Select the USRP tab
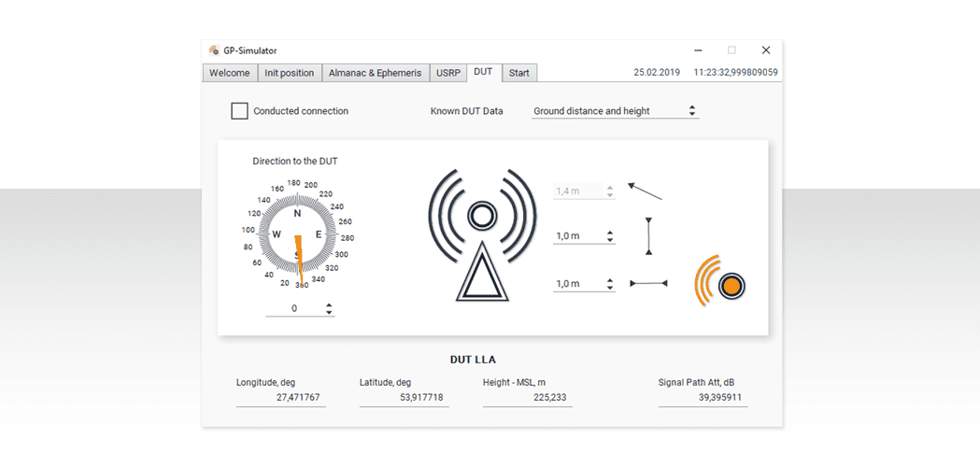This screenshot has height=467, width=980. [448, 73]
